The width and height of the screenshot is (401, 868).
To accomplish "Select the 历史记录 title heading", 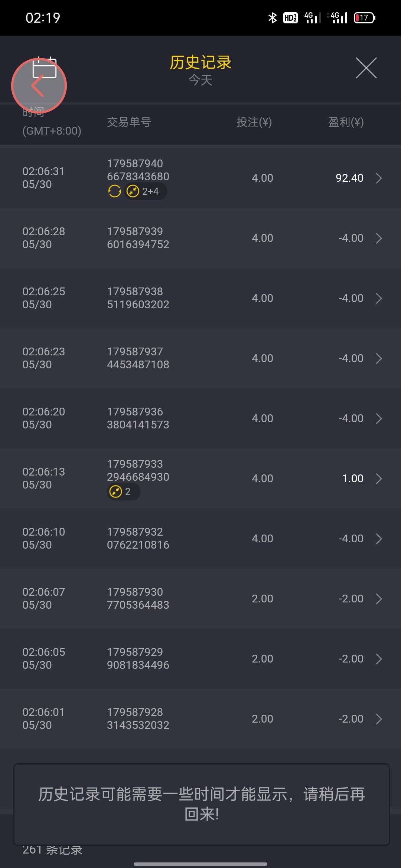I will pos(200,62).
